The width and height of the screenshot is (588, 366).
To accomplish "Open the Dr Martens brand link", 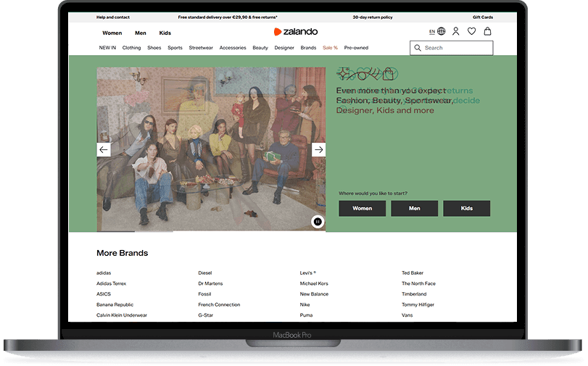I will (210, 283).
